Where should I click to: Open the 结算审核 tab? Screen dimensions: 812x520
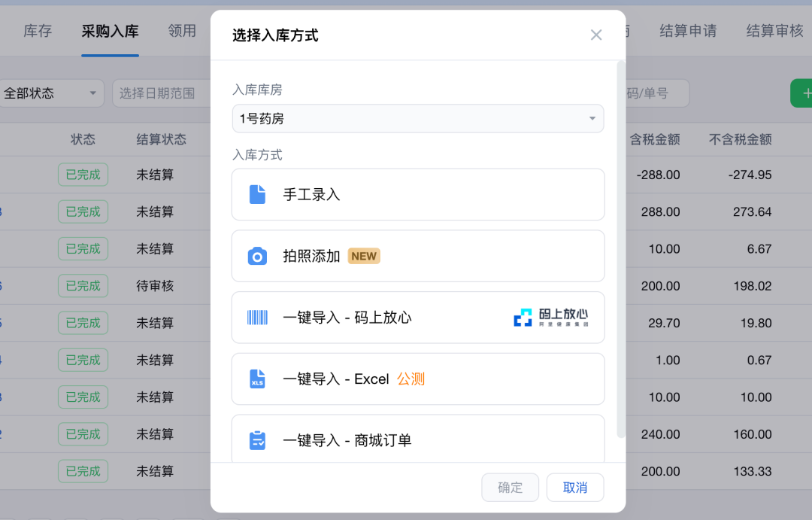click(774, 30)
